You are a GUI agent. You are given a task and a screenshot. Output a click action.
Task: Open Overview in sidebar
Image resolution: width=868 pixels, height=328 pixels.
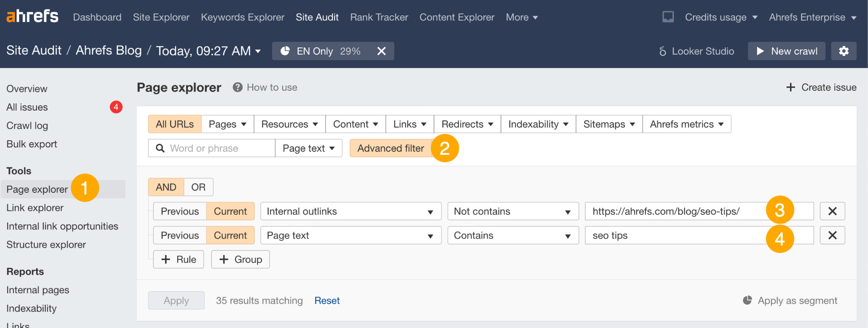coord(27,89)
